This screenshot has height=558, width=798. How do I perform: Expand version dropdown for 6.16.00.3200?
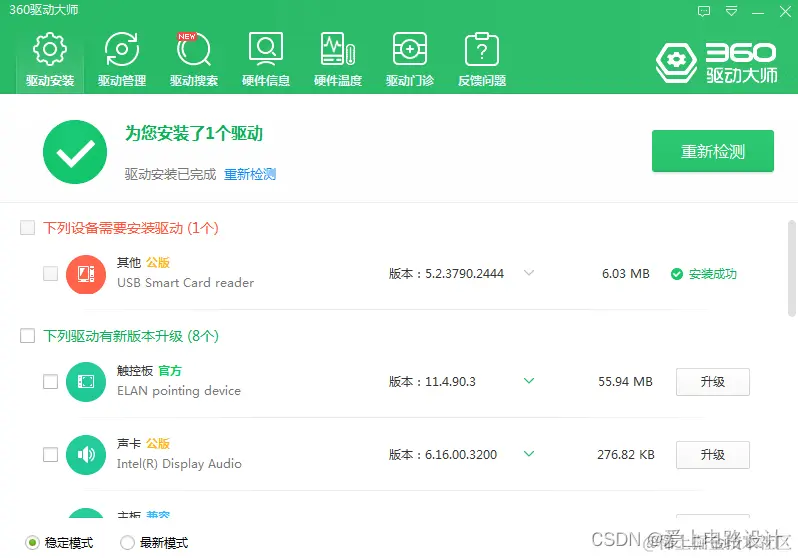click(x=529, y=454)
